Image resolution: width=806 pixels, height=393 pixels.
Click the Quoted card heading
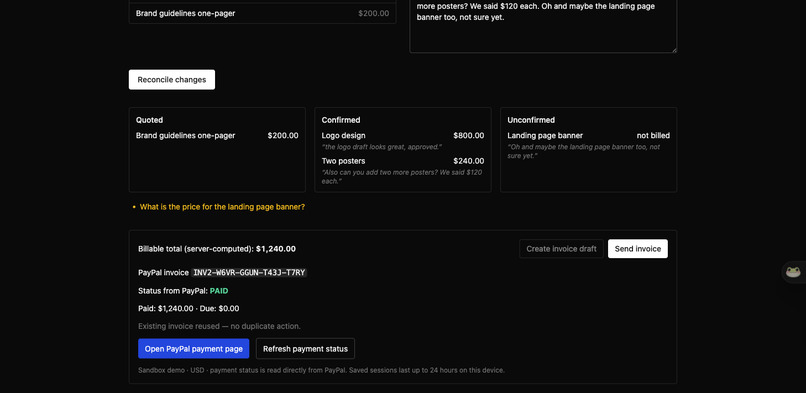(x=150, y=120)
